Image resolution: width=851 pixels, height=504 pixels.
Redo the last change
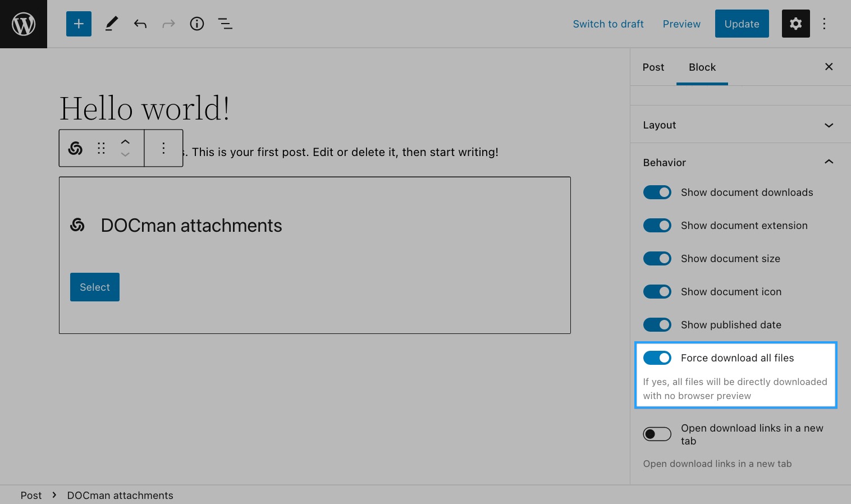point(168,24)
